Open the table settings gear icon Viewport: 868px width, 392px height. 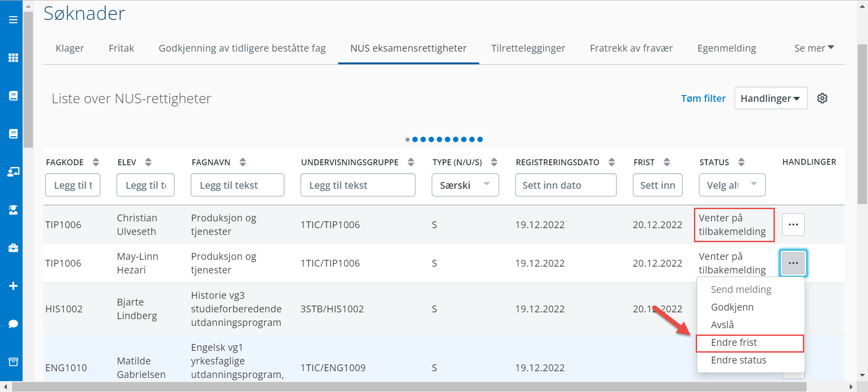click(x=822, y=98)
